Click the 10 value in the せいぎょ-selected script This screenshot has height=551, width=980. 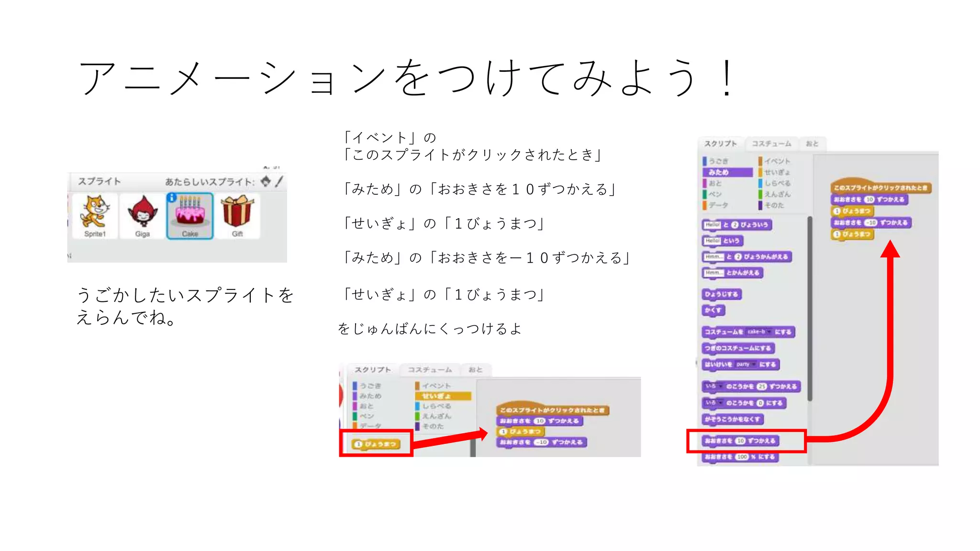click(540, 421)
